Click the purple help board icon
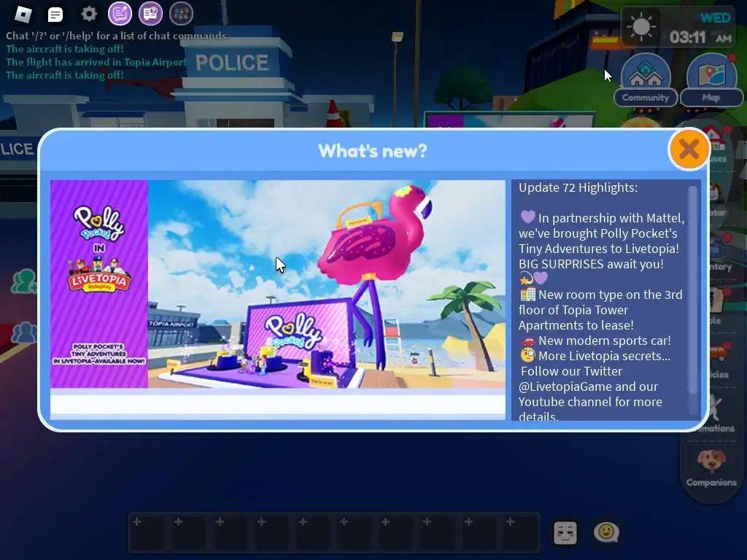 [150, 13]
